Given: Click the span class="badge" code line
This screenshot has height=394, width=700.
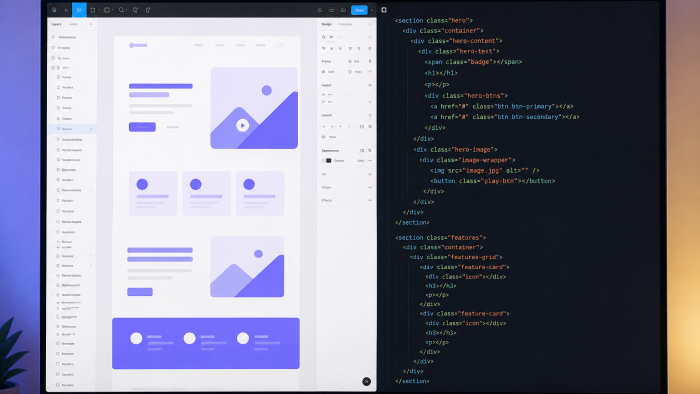Looking at the screenshot, I should (x=473, y=62).
